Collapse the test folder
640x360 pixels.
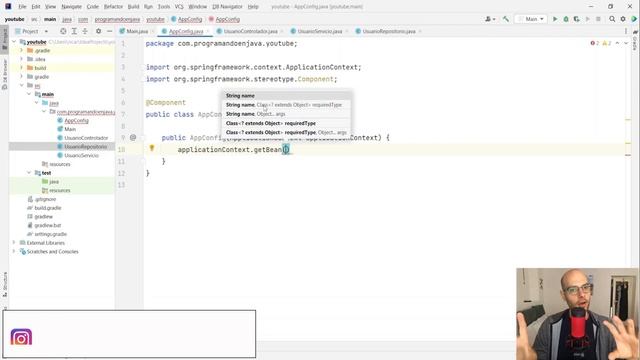pos(29,173)
